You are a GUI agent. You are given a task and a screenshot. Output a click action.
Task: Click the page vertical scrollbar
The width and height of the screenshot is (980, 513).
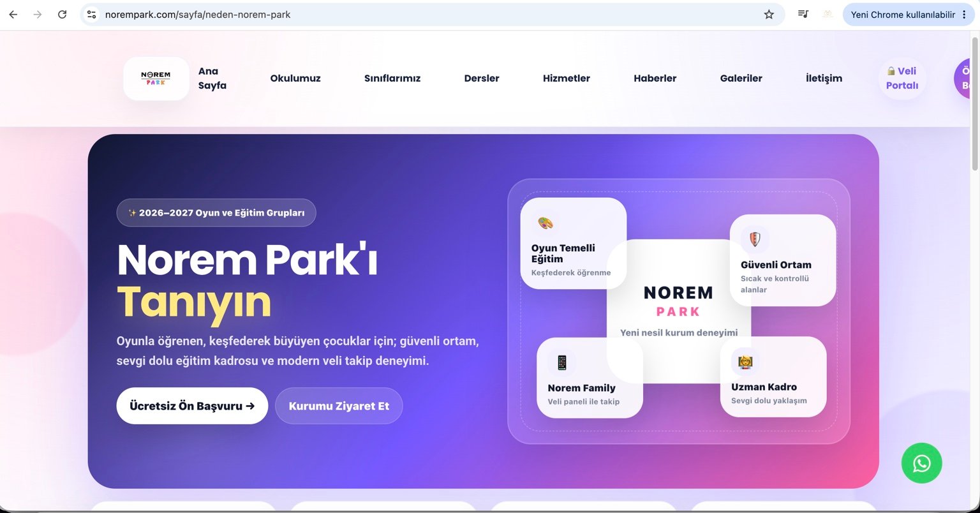coord(974,103)
